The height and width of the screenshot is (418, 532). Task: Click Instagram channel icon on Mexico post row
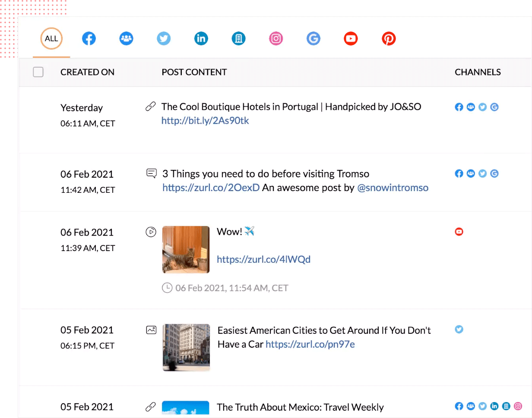point(518,406)
